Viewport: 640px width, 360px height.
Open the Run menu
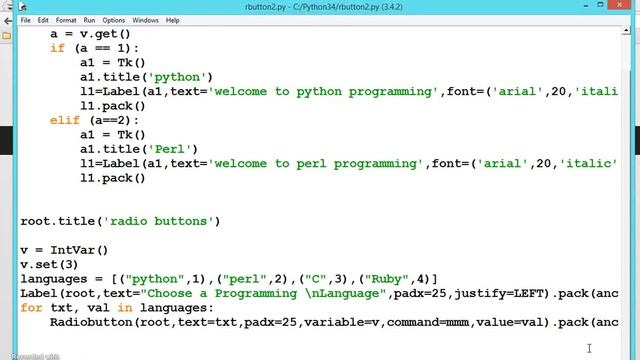[x=89, y=20]
